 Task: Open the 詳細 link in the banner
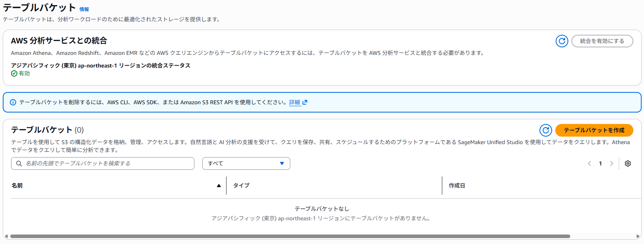(x=295, y=102)
